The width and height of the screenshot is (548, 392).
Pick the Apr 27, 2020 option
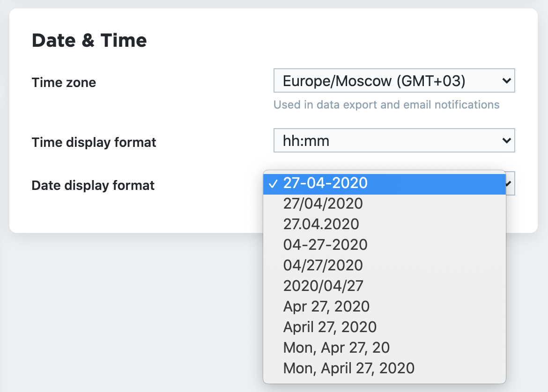[326, 306]
